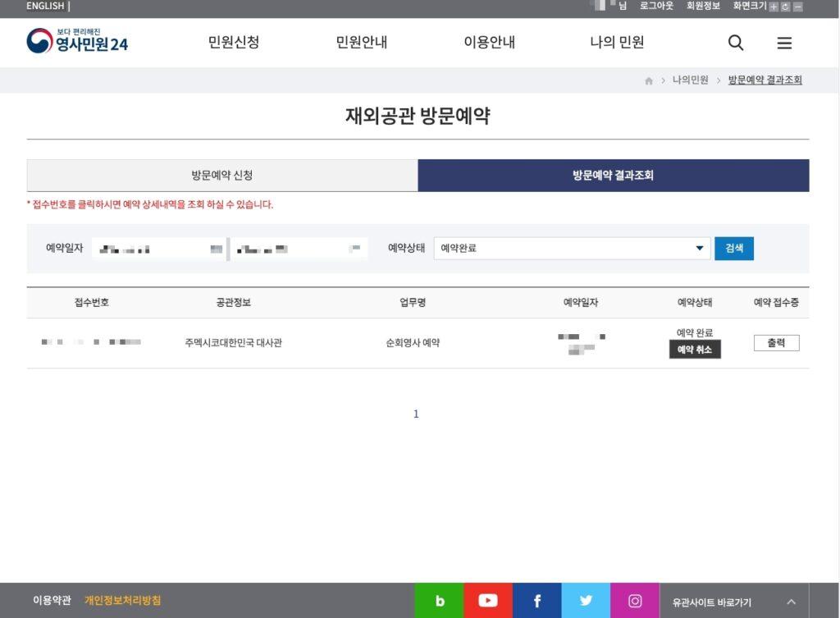Open 이용안내 menu
Viewport: 840px width, 618px height.
(x=489, y=43)
